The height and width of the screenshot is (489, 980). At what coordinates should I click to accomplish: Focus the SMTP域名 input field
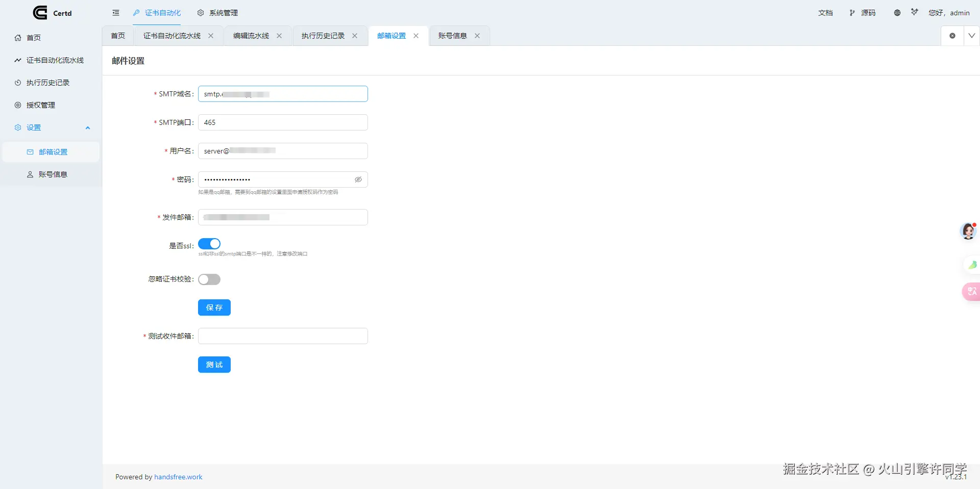tap(283, 94)
